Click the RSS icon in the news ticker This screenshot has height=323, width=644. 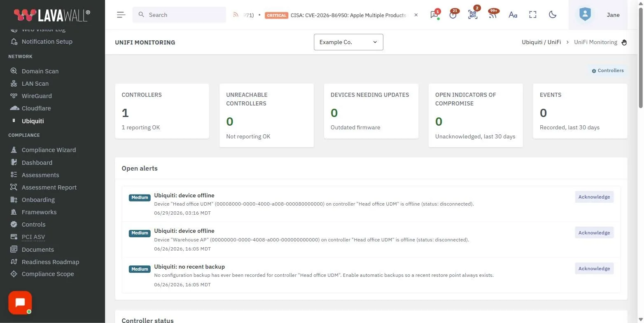tap(236, 15)
